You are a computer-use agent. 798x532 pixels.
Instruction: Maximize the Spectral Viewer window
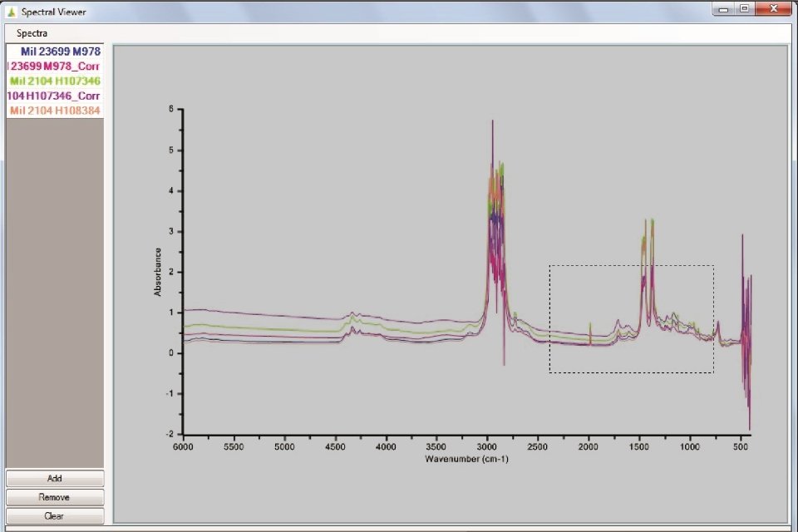tap(744, 9)
